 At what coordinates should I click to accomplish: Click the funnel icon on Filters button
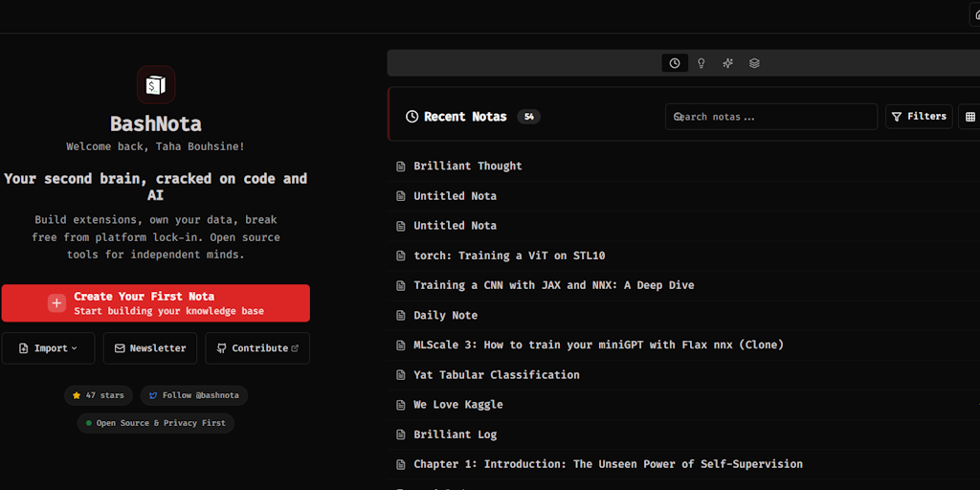896,117
